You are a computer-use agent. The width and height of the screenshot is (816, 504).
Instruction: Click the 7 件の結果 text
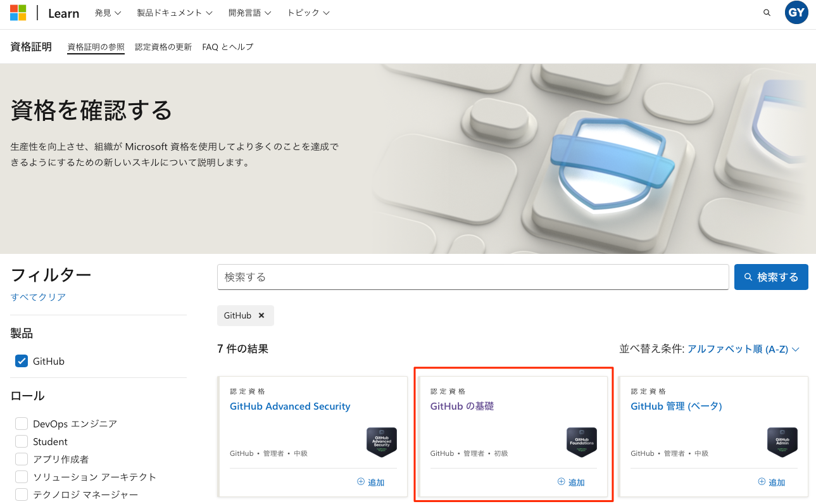tap(242, 349)
